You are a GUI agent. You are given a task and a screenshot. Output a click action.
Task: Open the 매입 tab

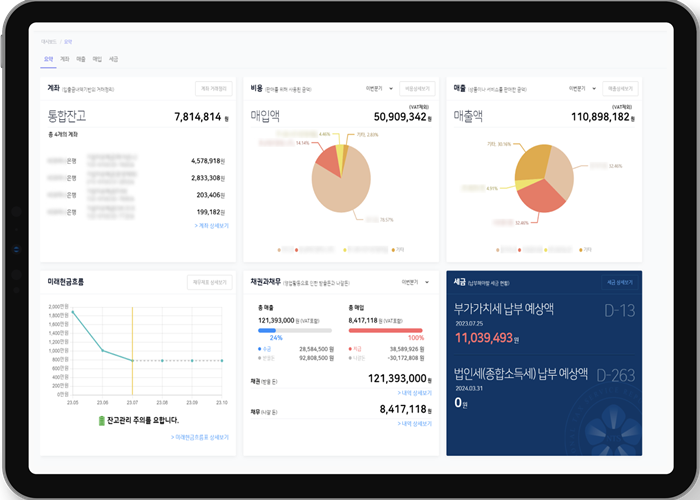[97, 59]
